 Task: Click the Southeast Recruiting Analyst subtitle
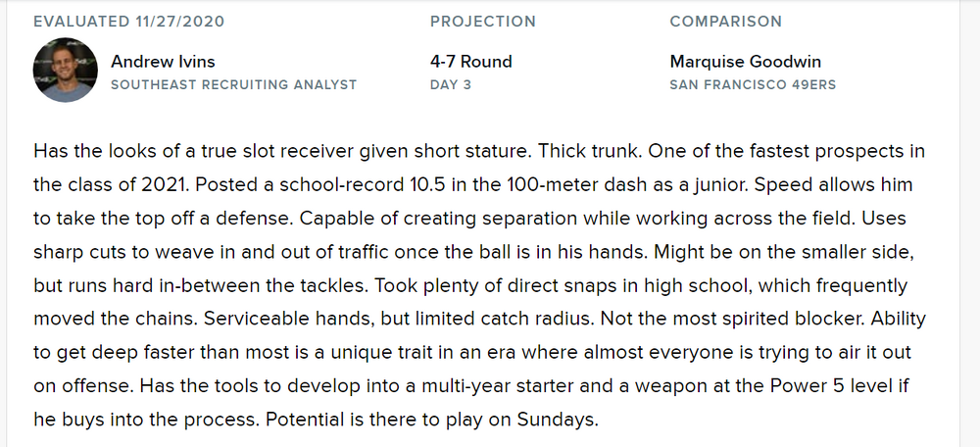(233, 84)
